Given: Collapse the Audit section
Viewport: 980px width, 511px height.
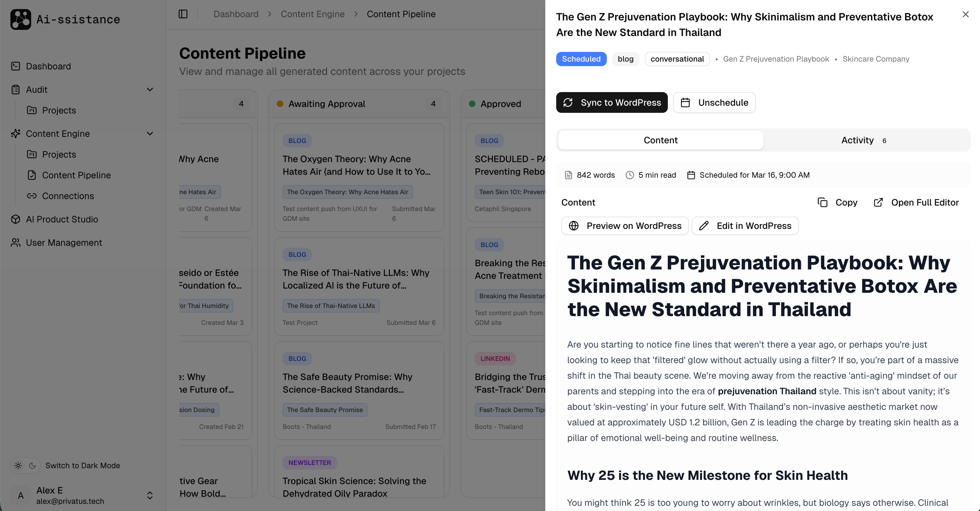Looking at the screenshot, I should pos(150,89).
